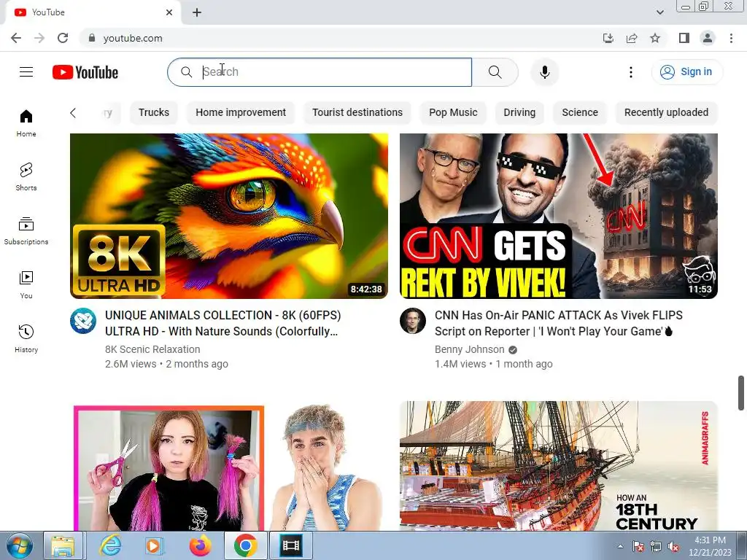
Task: Bookmark this page with the star
Action: click(655, 38)
